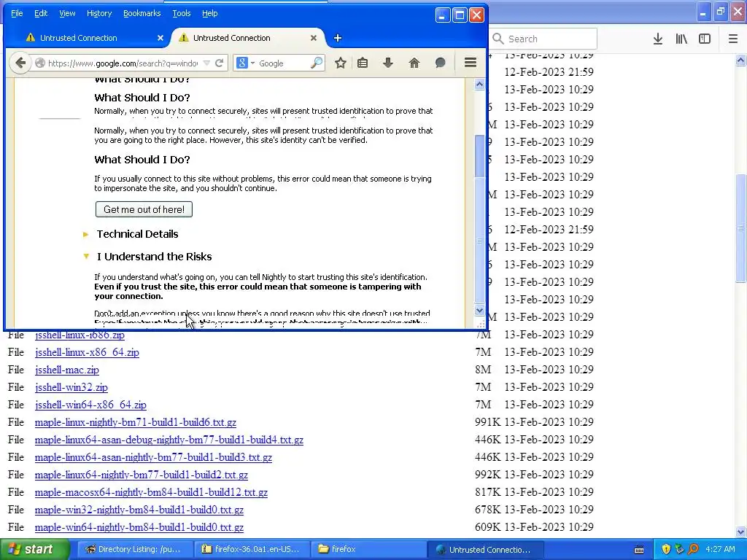The image size is (747, 560).
Task: Click Get me out of here! button
Action: [x=144, y=209]
